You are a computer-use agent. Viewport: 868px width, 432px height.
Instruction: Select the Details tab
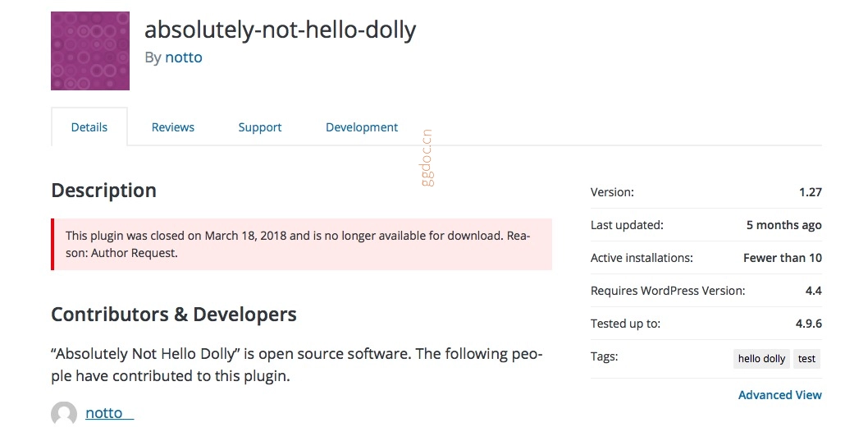click(89, 127)
